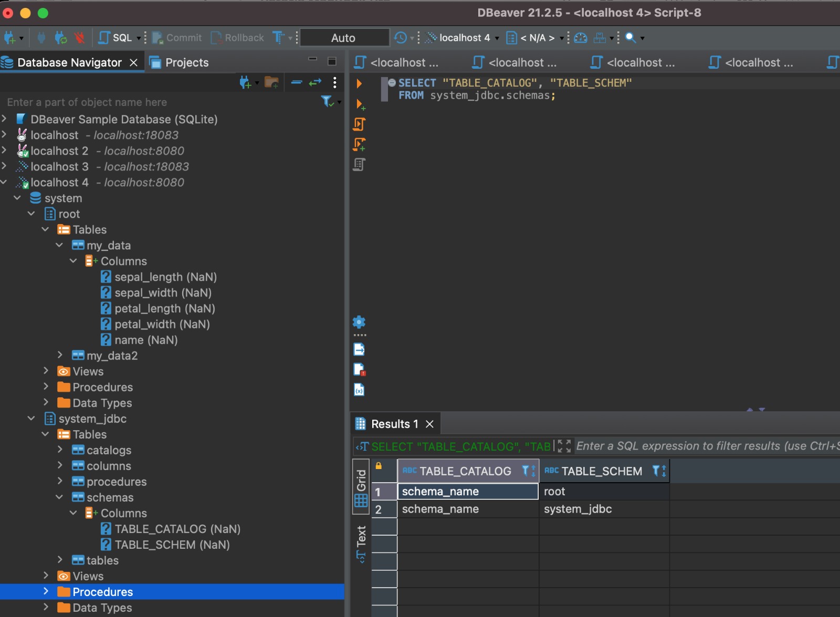Screen dimensions: 840x617
Task: Collapse the my_data table node
Action: tap(59, 245)
